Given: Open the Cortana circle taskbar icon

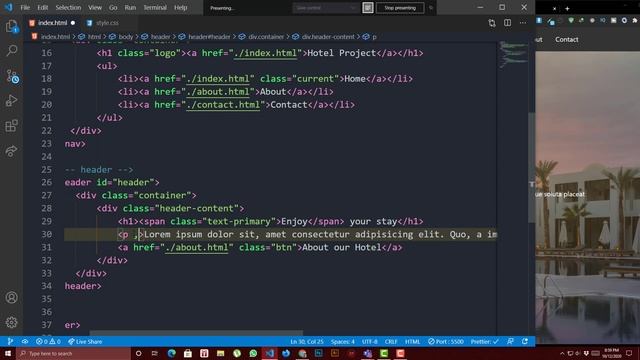Looking at the screenshot, I should point(138,353).
